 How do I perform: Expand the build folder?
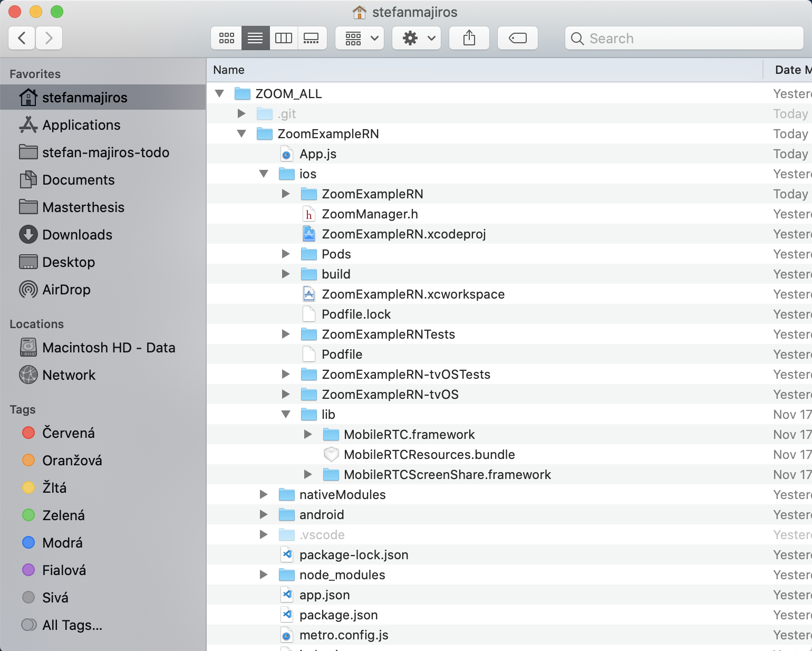click(x=286, y=274)
